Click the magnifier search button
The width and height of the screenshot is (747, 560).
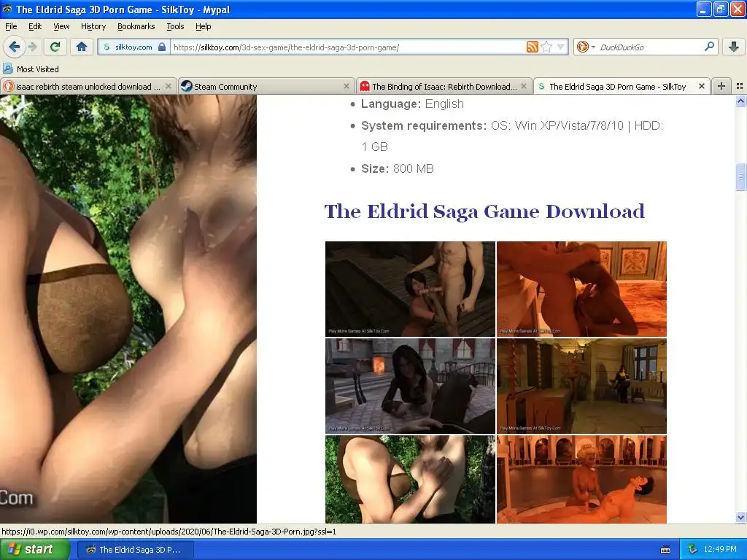[709, 46]
